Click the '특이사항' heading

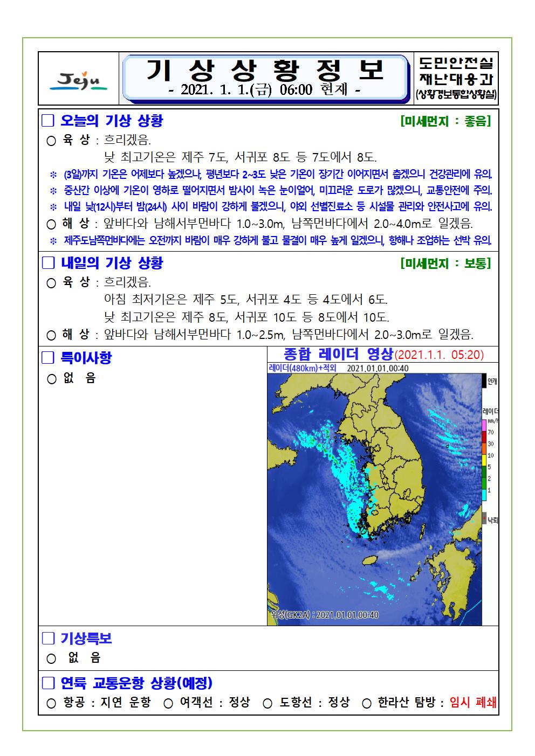[86, 357]
